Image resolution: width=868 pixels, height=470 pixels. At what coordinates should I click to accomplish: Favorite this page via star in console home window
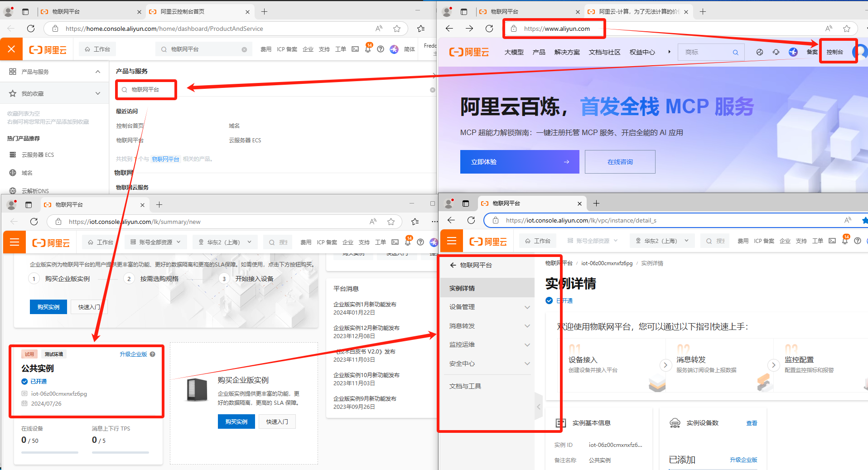point(397,29)
